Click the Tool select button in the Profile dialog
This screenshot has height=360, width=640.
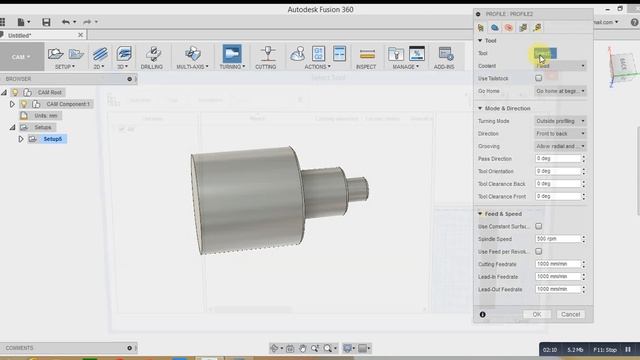[545, 53]
